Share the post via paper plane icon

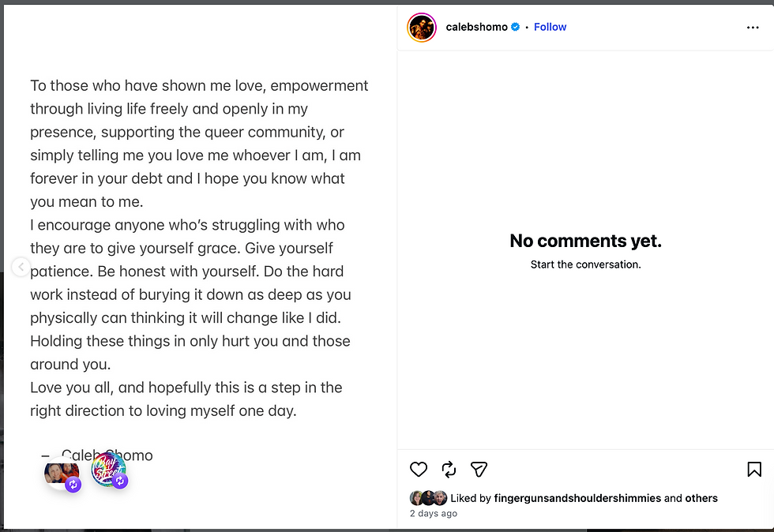(479, 469)
